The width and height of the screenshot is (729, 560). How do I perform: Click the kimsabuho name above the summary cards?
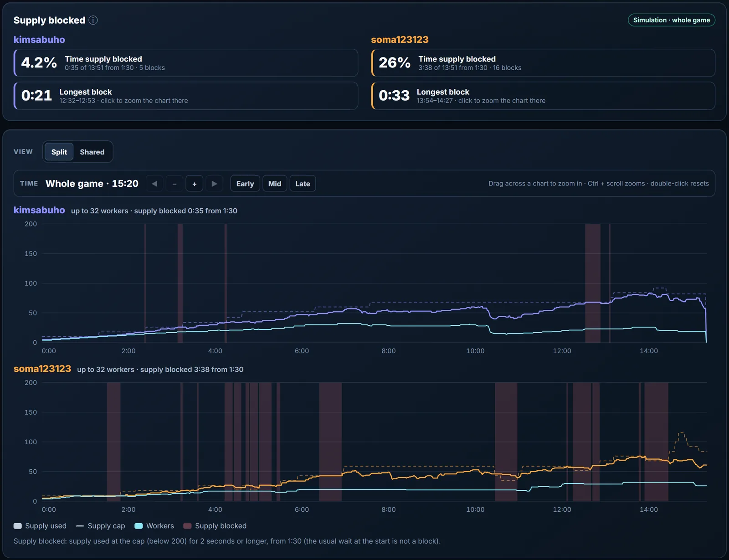tap(39, 40)
